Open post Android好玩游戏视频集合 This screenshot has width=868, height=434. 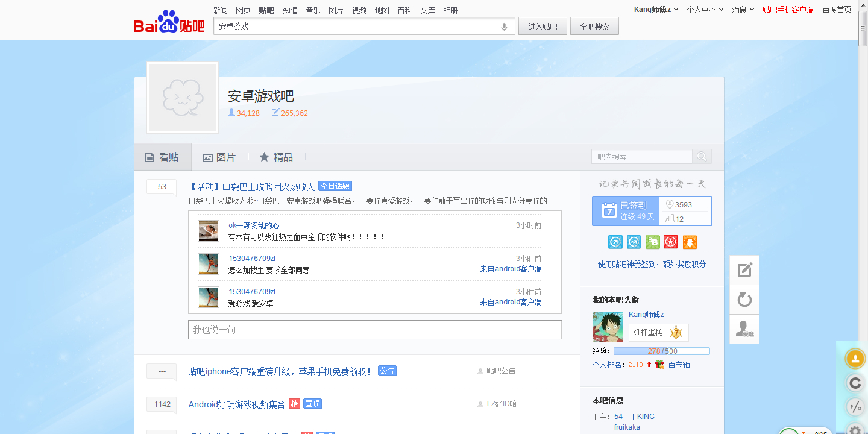[x=237, y=404]
